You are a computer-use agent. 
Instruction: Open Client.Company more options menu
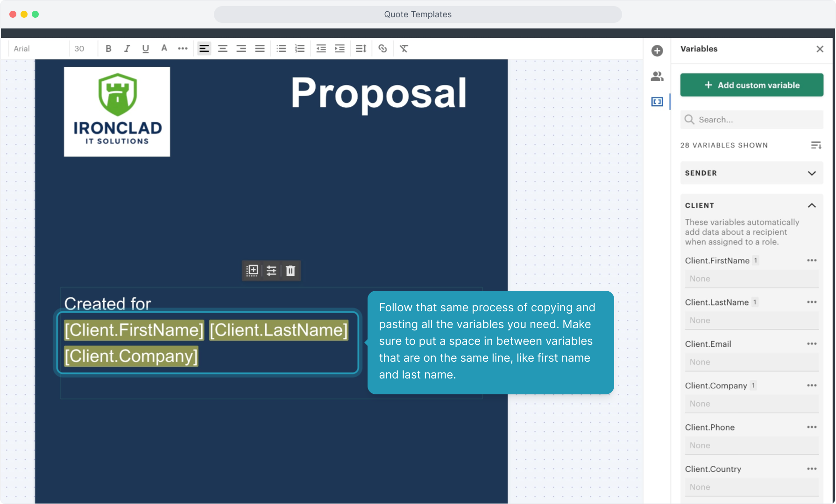[x=812, y=385]
